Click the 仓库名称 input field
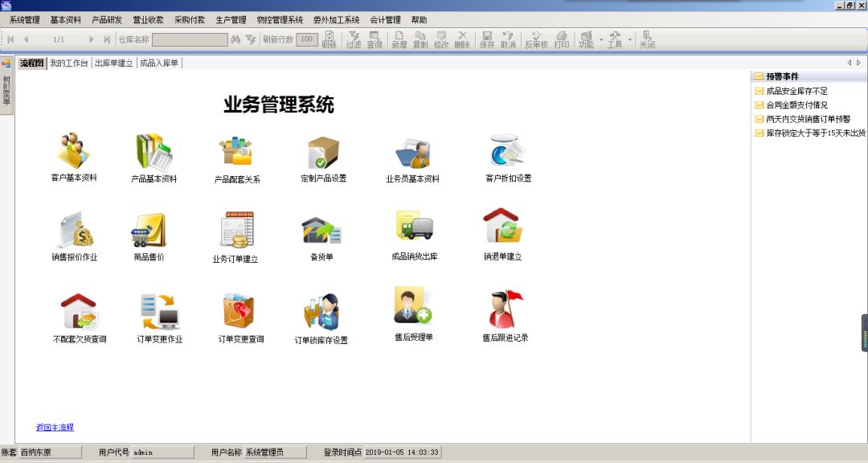The width and height of the screenshot is (868, 463). (x=190, y=39)
